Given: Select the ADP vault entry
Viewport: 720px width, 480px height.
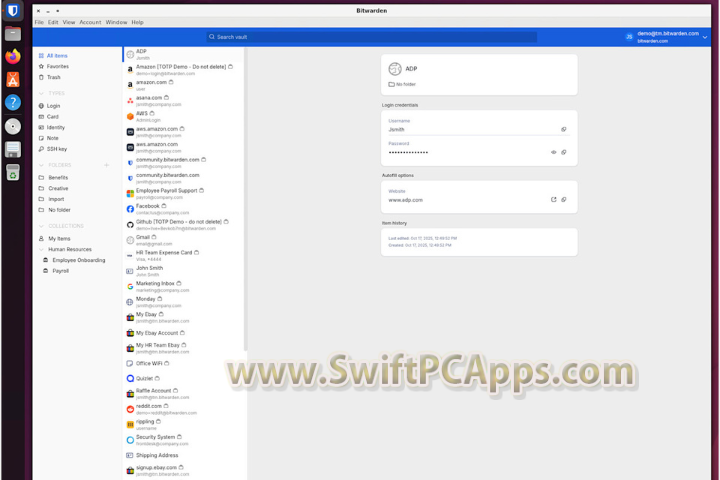Looking at the screenshot, I should (184, 54).
